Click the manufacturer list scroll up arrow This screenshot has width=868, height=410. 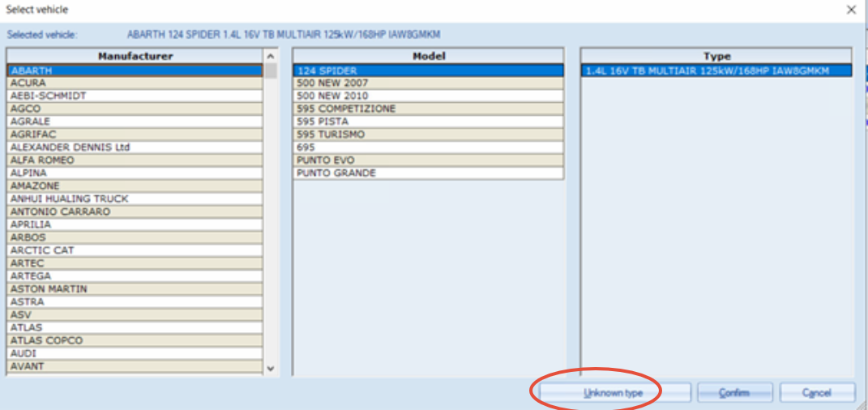coord(270,56)
